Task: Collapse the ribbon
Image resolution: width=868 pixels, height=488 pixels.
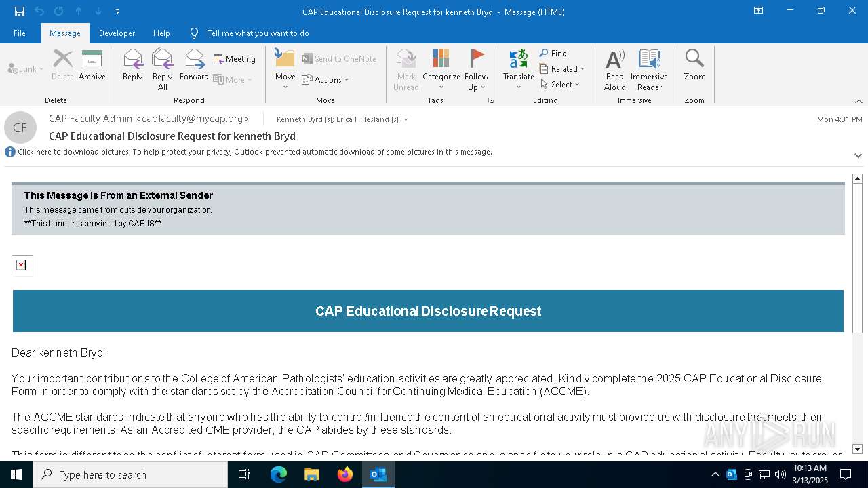Action: point(859,101)
